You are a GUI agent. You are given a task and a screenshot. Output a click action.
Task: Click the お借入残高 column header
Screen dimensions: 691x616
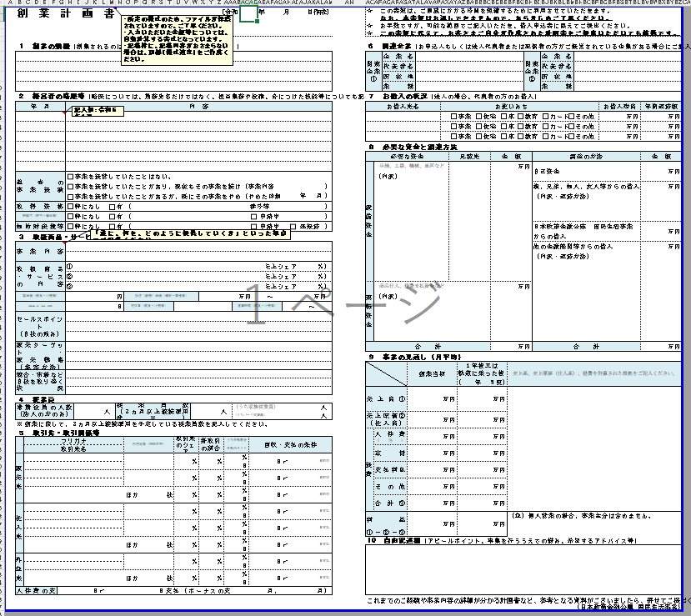[619, 106]
